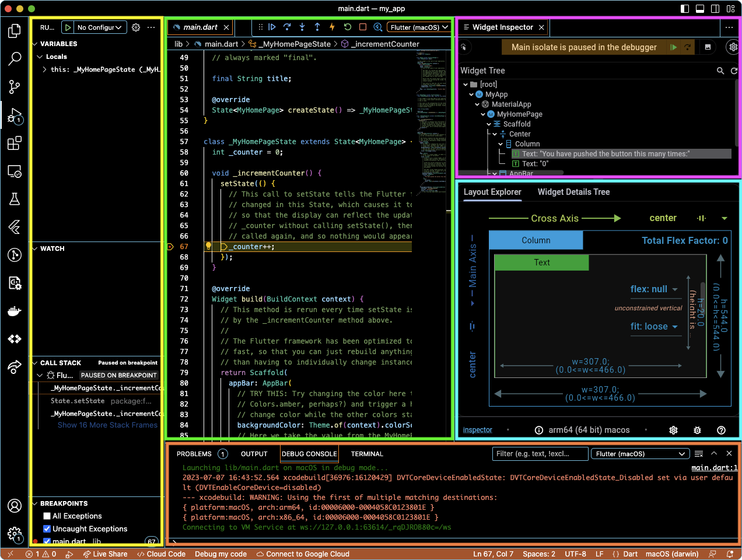Open the Source Control view
Image resolution: width=742 pixels, height=560 pixels.
(14, 86)
